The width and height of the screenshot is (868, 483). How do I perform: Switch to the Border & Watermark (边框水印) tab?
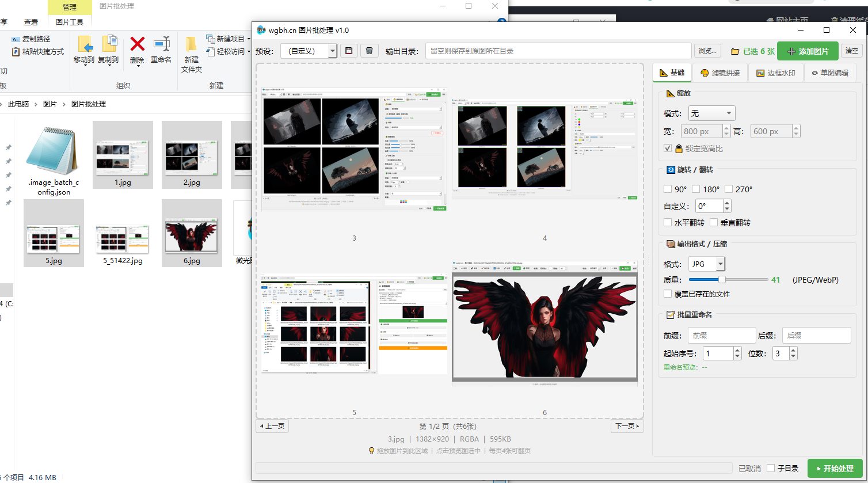775,73
